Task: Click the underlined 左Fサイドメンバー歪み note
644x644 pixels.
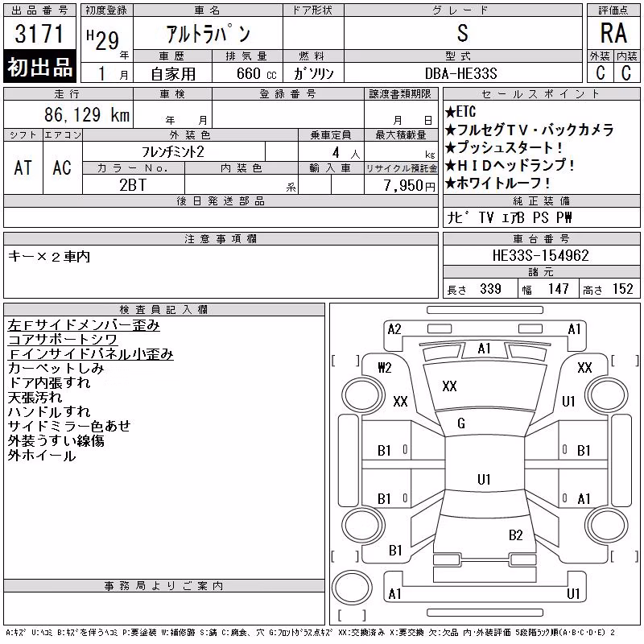Action: pos(84,325)
